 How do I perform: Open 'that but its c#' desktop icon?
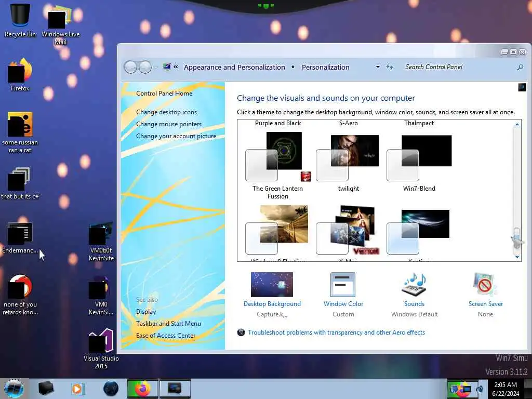click(x=20, y=183)
